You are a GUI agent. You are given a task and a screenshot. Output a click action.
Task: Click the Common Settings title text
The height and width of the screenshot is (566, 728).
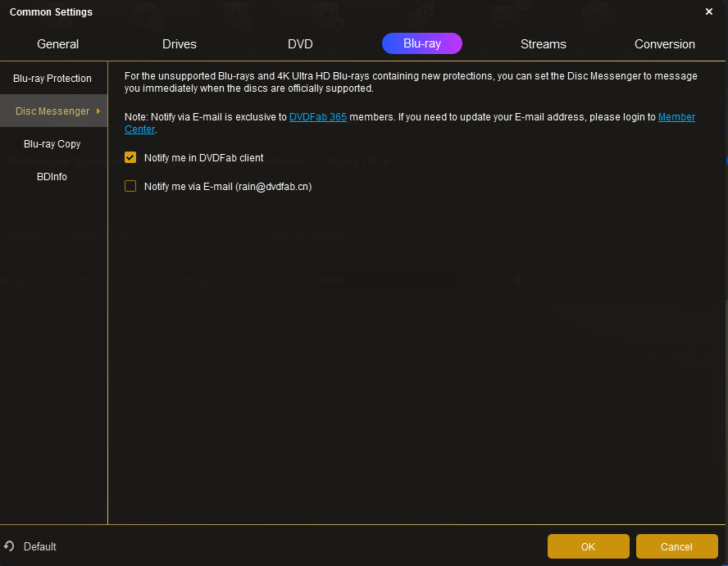[51, 12]
